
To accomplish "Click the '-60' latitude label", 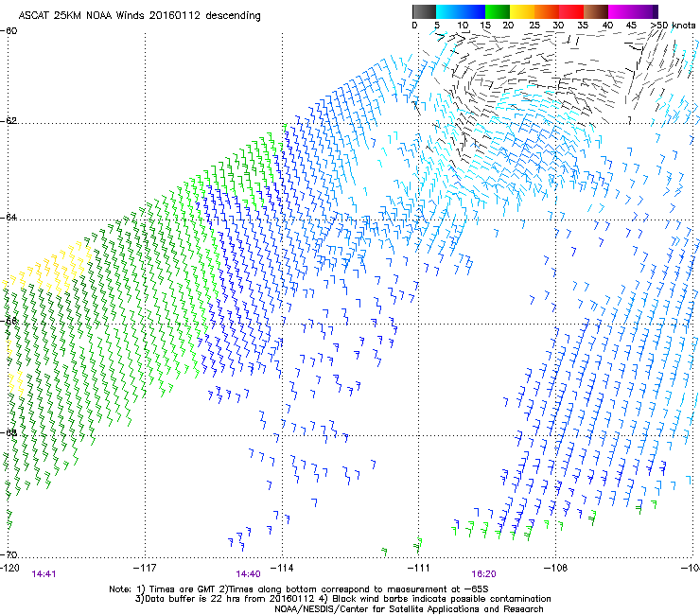I will click(9, 31).
